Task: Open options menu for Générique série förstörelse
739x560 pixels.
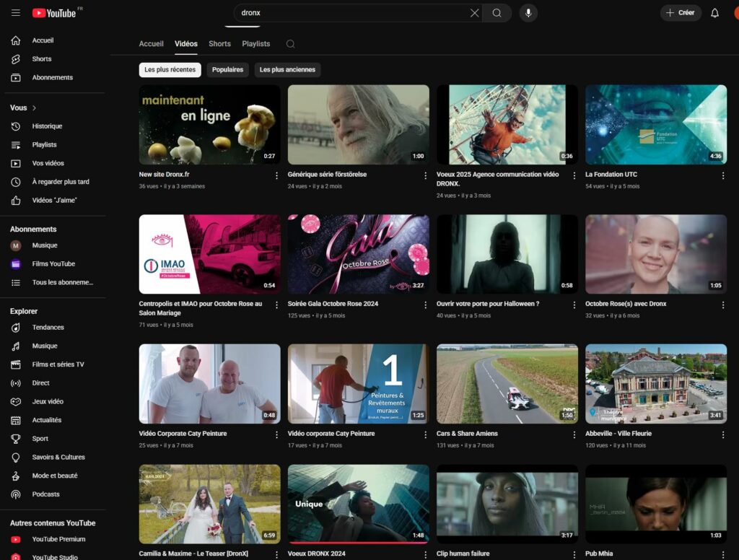Action: 425,176
